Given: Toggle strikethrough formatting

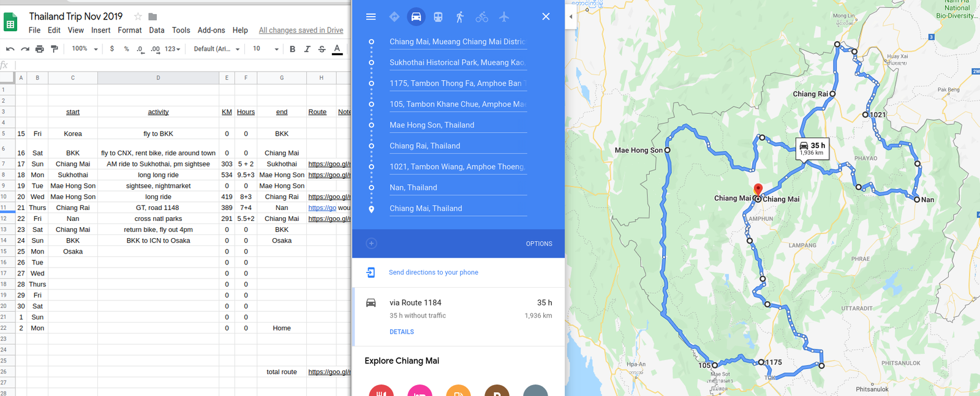Looking at the screenshot, I should [x=322, y=49].
